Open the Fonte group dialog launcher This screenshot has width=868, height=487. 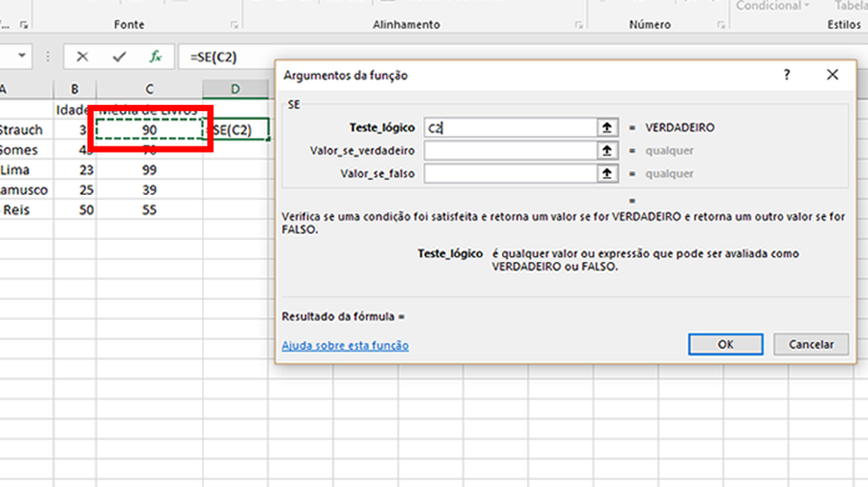(x=234, y=26)
